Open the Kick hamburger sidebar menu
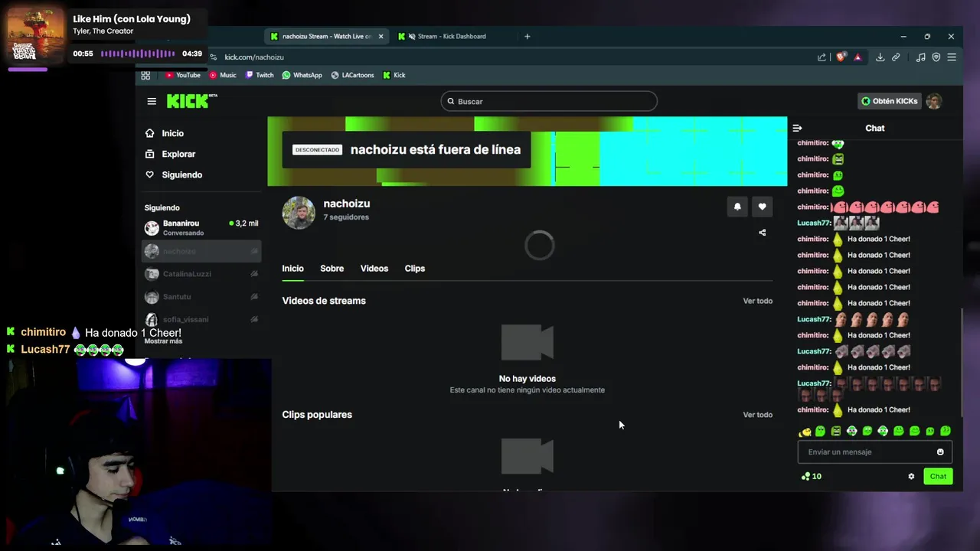The width and height of the screenshot is (980, 551). click(x=152, y=101)
